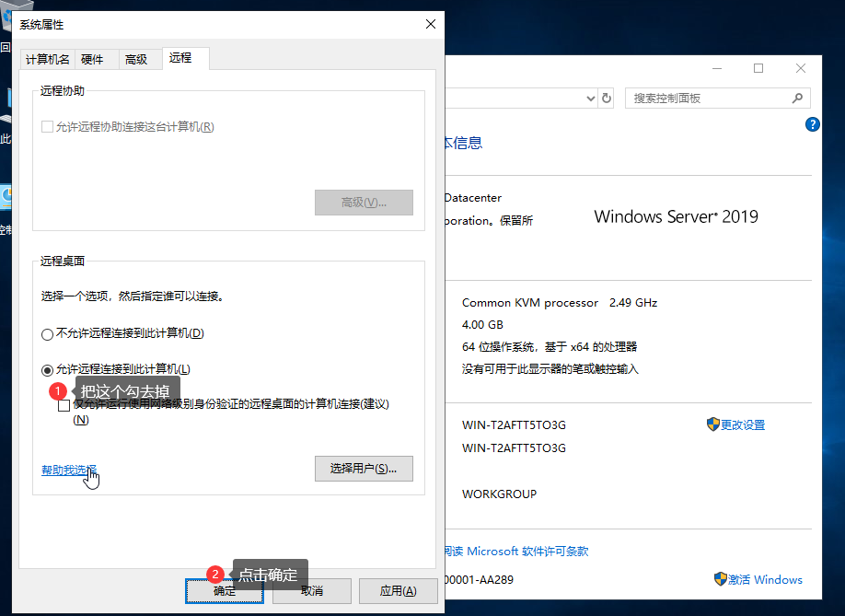Select 允许远程连接到此计算机 radio option

(48, 370)
